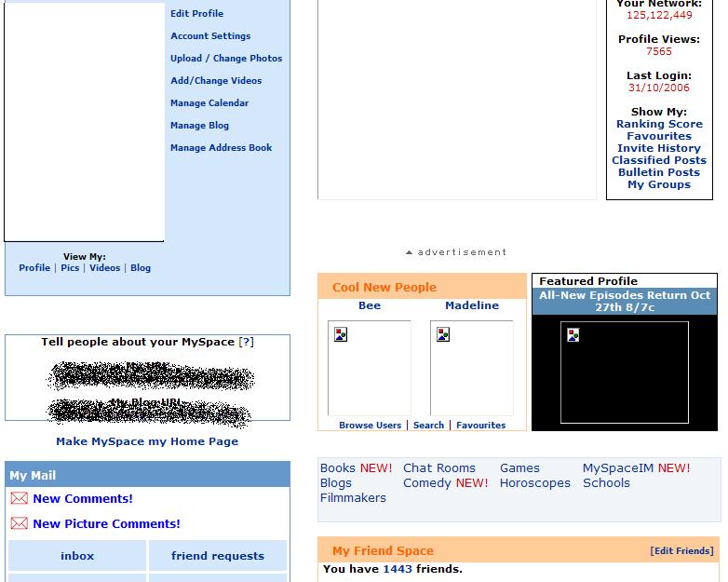Click Search under Cool New People
The width and height of the screenshot is (728, 582).
click(x=428, y=425)
